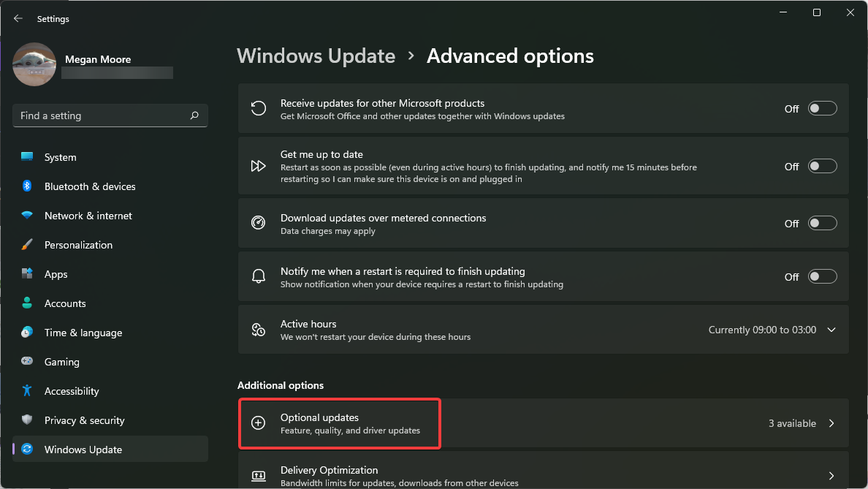Click the Delivery Optimization gauge icon
This screenshot has width=868, height=489.
click(x=258, y=475)
